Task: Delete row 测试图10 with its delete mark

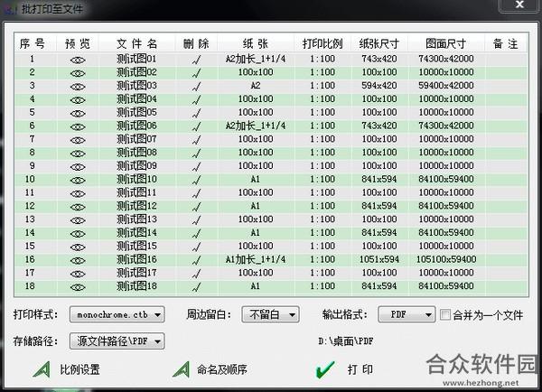Action: [196, 181]
